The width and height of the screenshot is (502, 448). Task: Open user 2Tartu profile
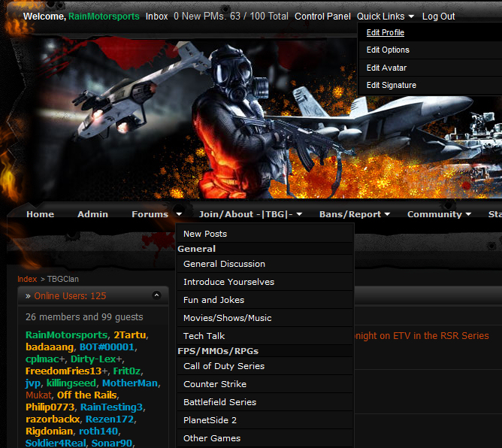130,335
